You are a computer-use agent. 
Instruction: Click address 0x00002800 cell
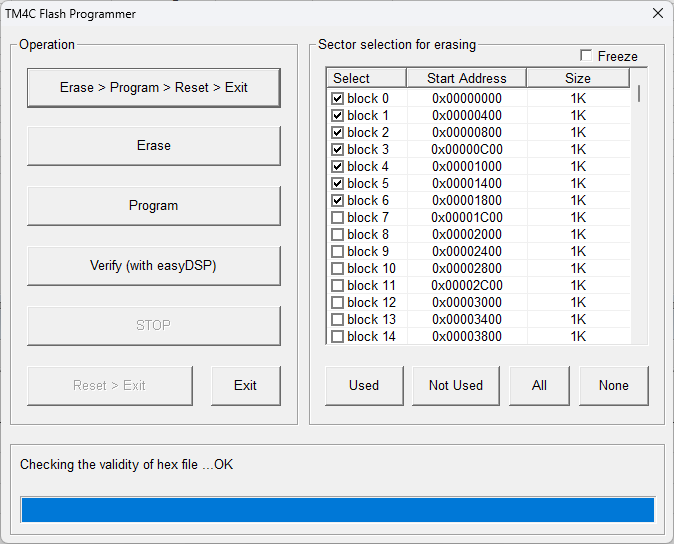[467, 269]
